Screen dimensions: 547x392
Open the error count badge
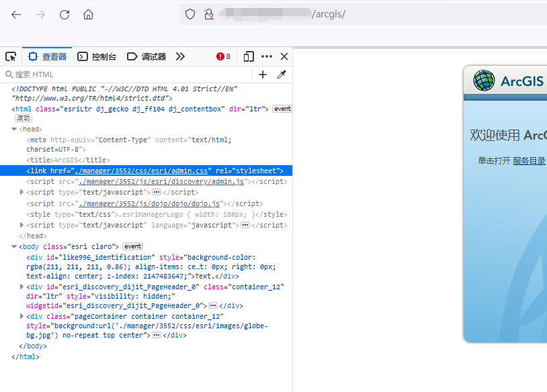click(x=223, y=56)
